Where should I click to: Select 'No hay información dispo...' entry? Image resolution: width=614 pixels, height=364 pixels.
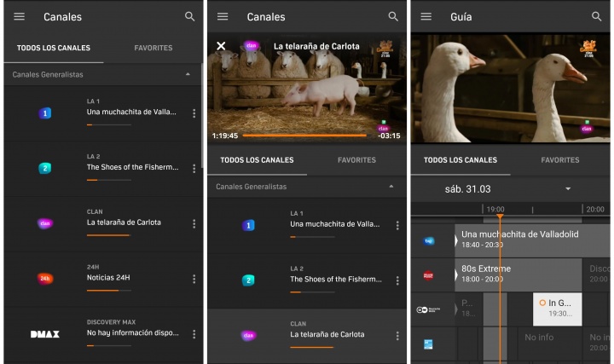tap(132, 332)
